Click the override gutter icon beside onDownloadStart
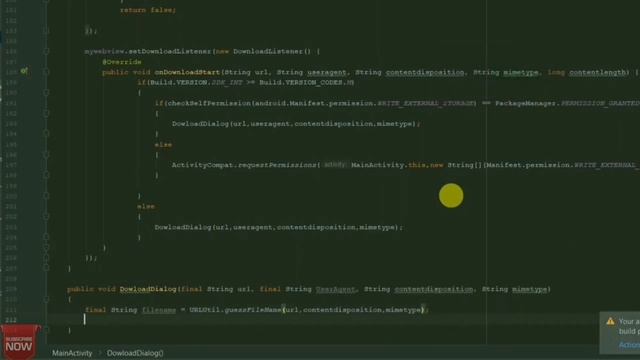 pyautogui.click(x=24, y=71)
